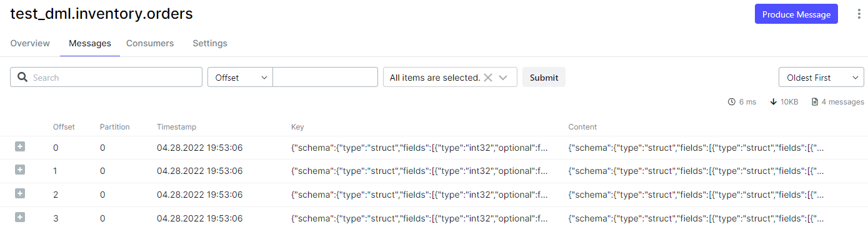Image resolution: width=868 pixels, height=234 pixels.
Task: Focus the offset value input field
Action: pyautogui.click(x=325, y=78)
